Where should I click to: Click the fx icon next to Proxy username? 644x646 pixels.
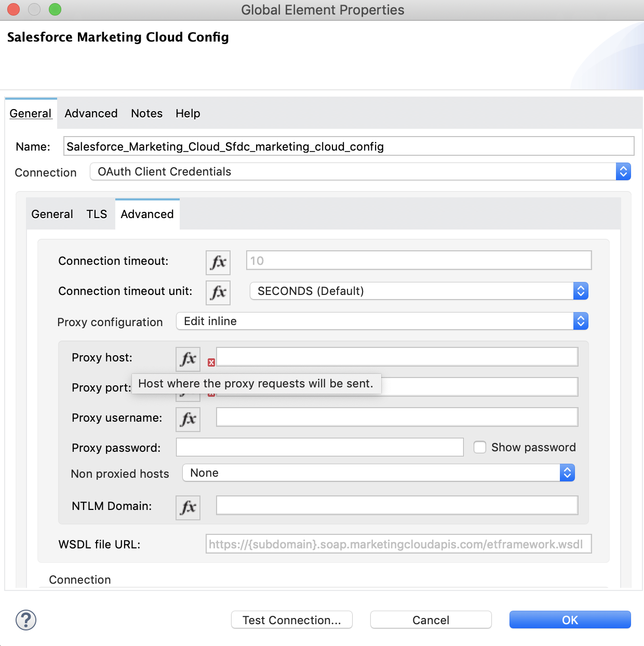tap(187, 420)
